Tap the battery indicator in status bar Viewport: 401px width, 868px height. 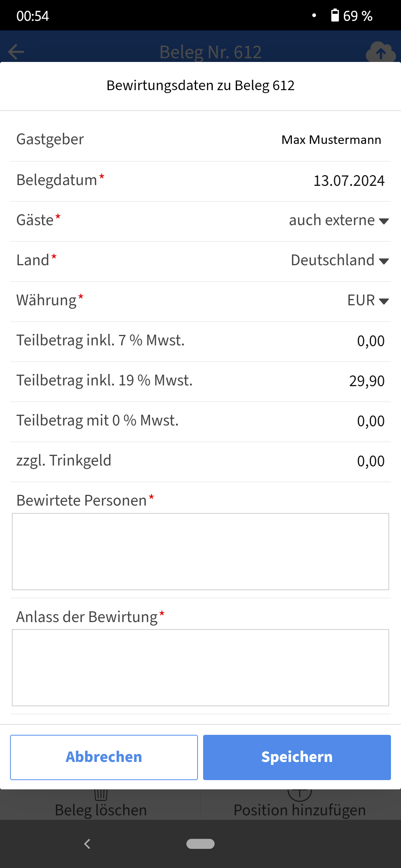coord(351,16)
